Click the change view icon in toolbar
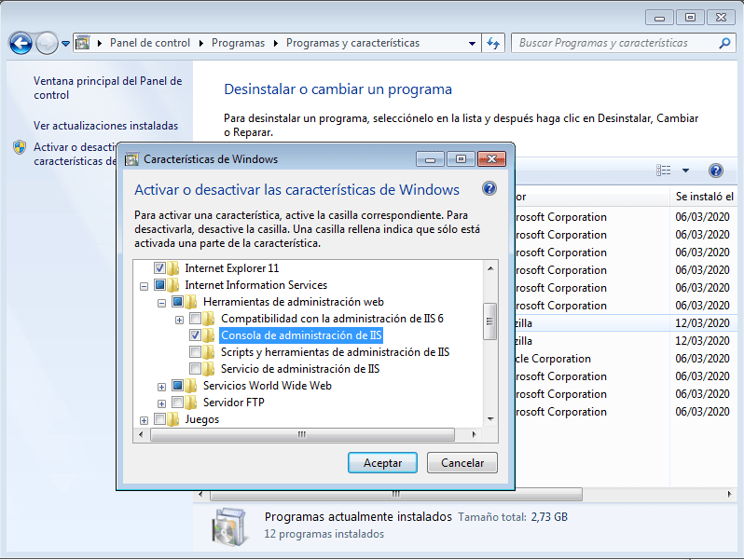 664,171
